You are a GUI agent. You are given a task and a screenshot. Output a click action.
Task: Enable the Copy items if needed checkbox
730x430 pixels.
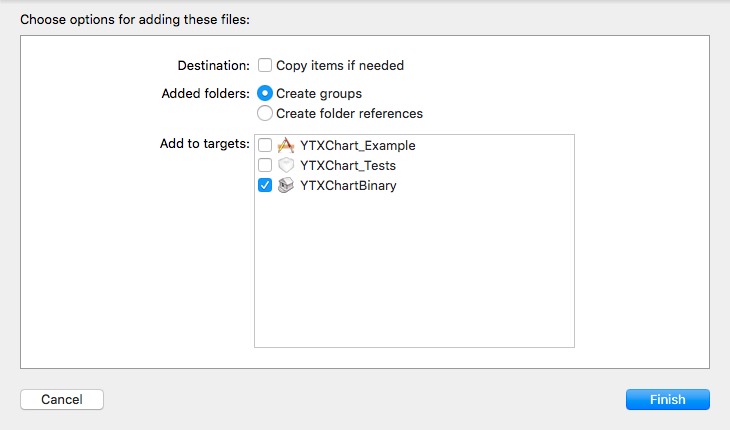tap(265, 66)
